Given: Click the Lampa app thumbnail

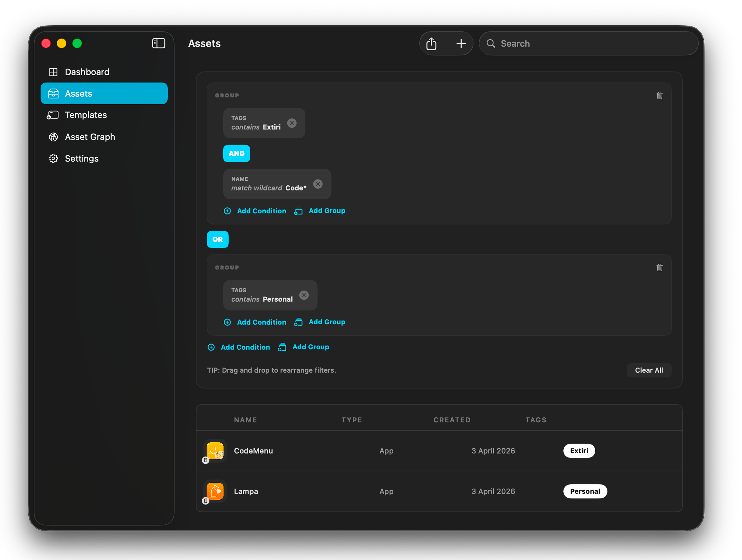Looking at the screenshot, I should click(215, 491).
